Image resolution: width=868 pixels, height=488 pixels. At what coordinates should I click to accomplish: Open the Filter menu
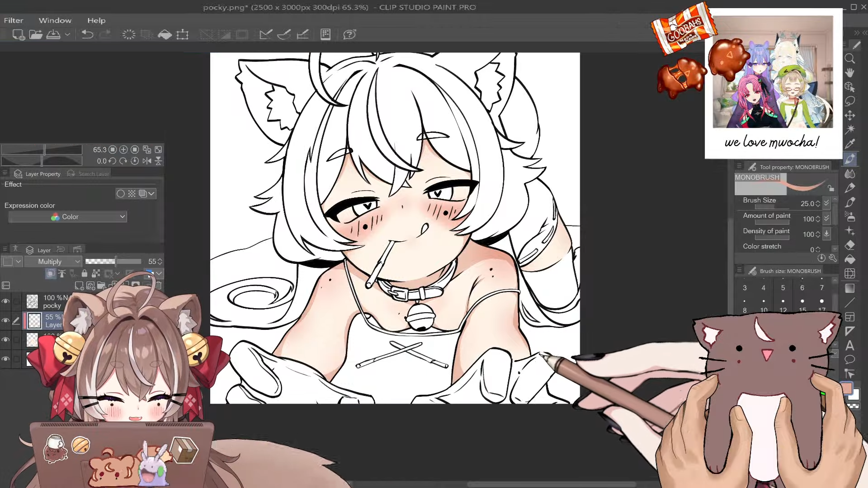click(14, 20)
